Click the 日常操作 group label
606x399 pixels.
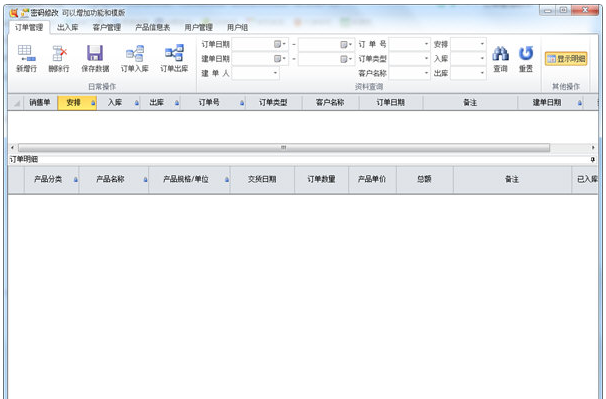[102, 87]
